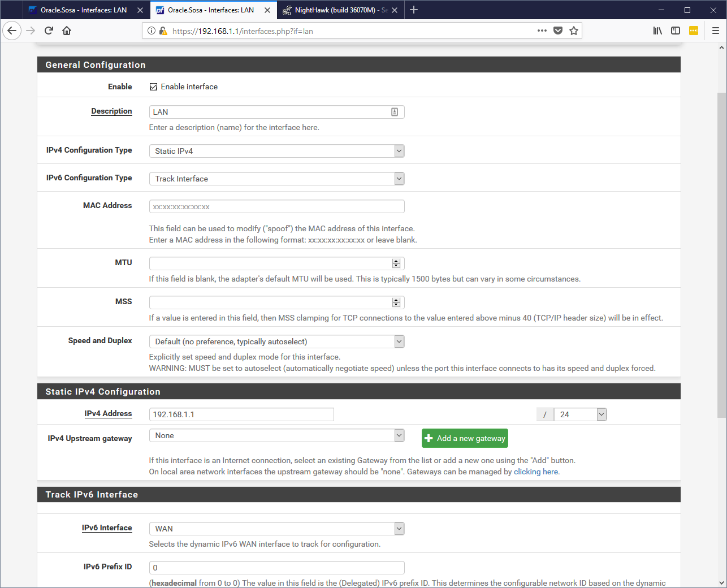The image size is (727, 588).
Task: Open the Library icon in toolbar
Action: (x=657, y=31)
